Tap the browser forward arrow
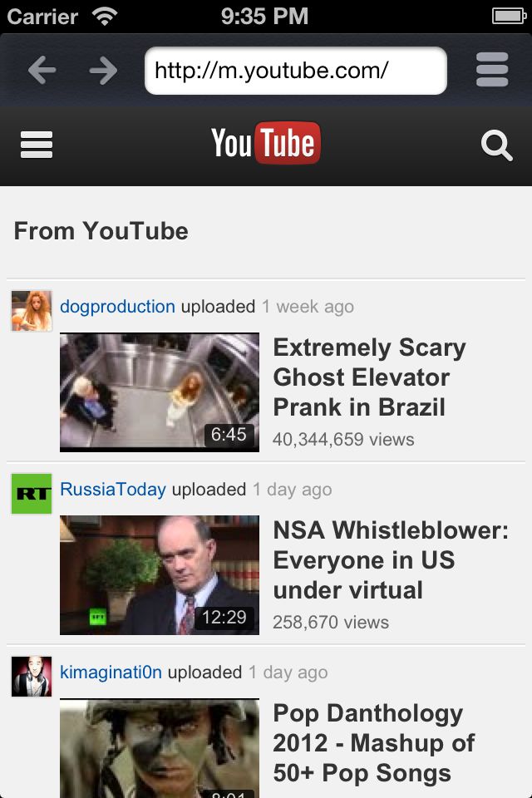Image resolution: width=532 pixels, height=798 pixels. click(103, 70)
